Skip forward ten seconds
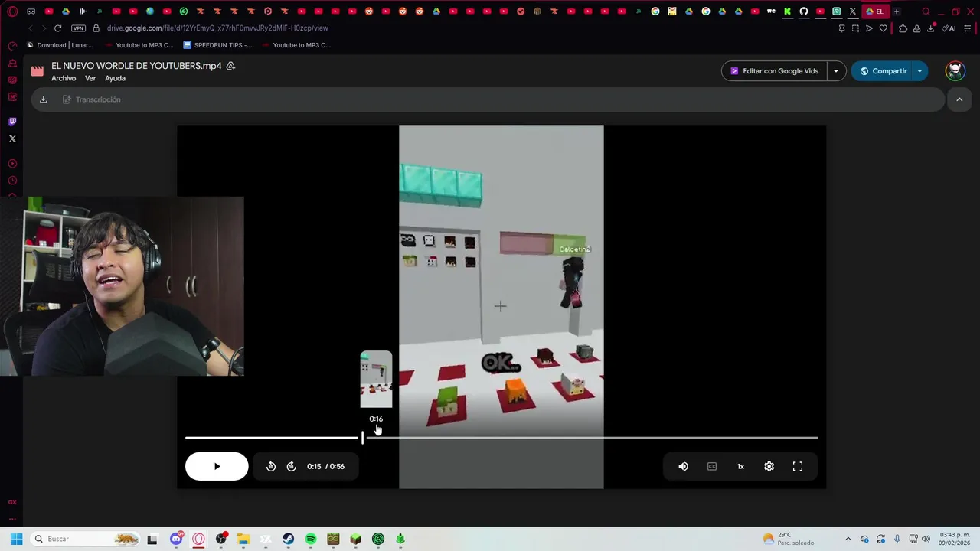This screenshot has width=980, height=551. 291,466
